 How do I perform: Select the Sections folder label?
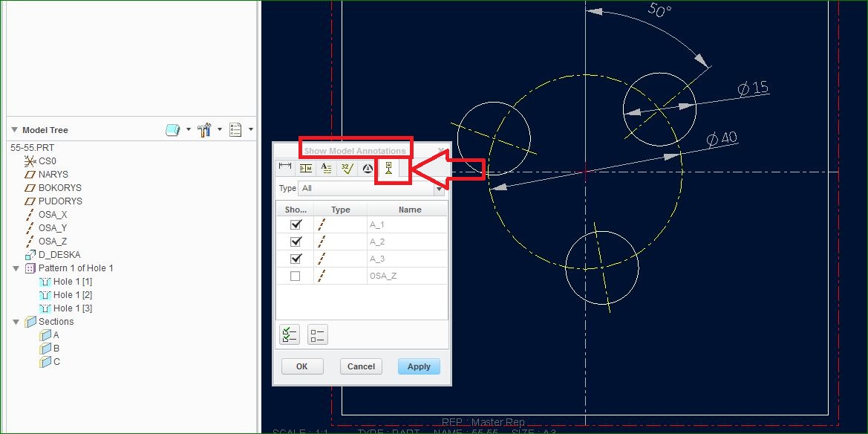56,322
